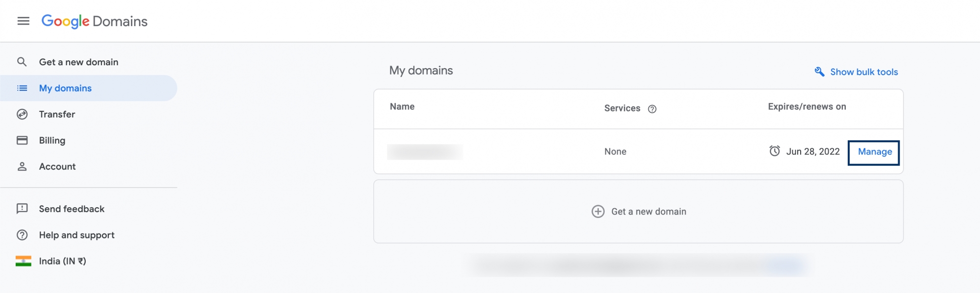Click Get a new domain card text
Screen dimensions: 980x293
pyautogui.click(x=649, y=212)
